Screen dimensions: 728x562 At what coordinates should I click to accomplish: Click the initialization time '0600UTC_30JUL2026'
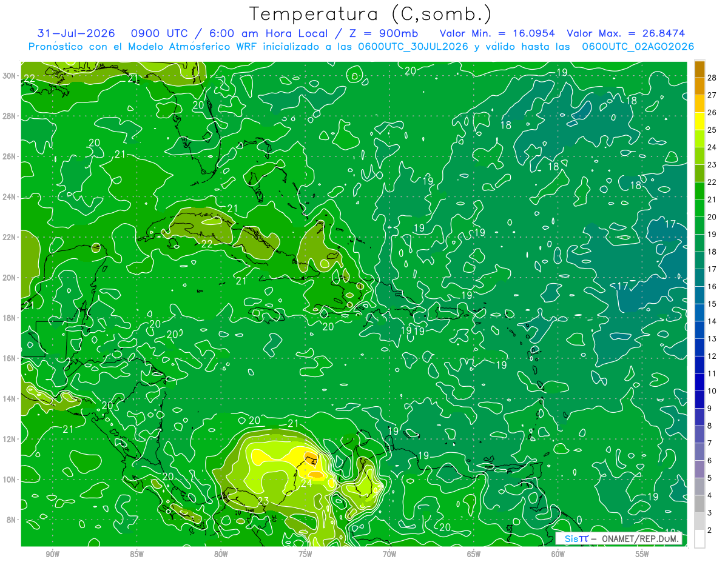pyautogui.click(x=413, y=47)
